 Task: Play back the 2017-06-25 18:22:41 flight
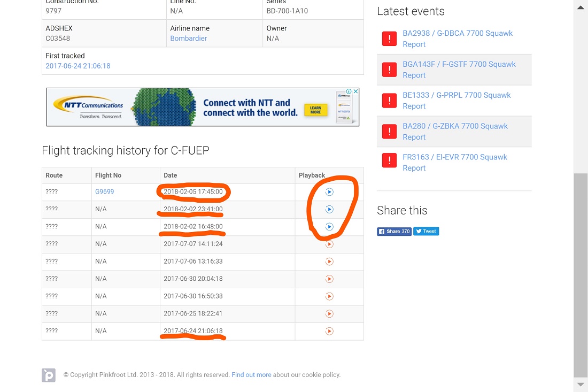coord(329,313)
